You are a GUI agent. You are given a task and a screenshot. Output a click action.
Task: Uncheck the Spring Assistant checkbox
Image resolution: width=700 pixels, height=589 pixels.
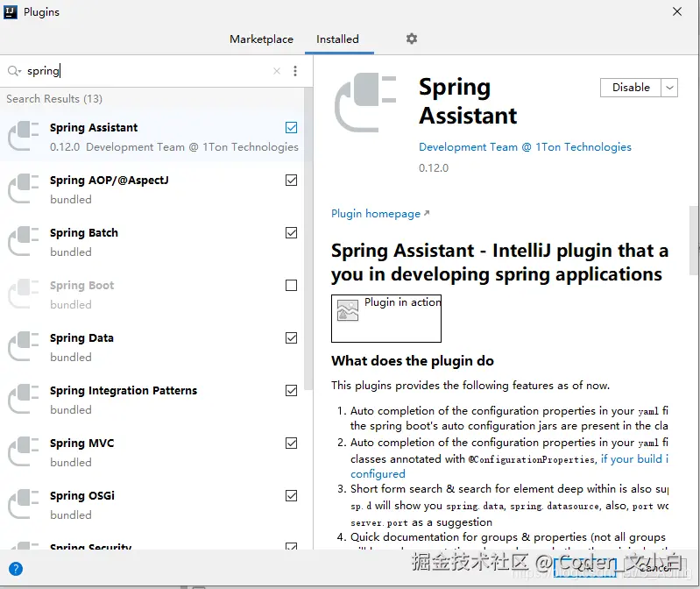[x=291, y=128]
